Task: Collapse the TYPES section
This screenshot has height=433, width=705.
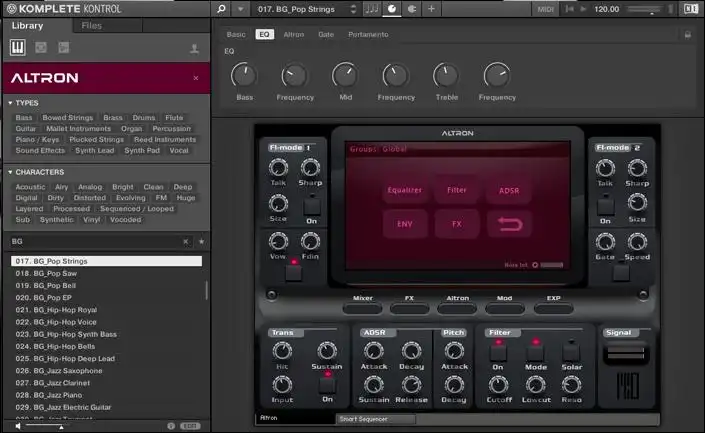Action: pyautogui.click(x=9, y=103)
